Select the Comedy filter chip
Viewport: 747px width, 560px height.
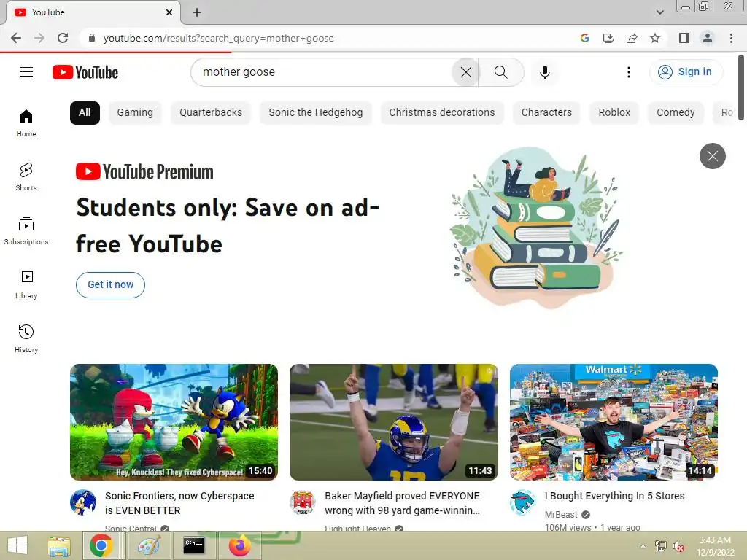(676, 113)
